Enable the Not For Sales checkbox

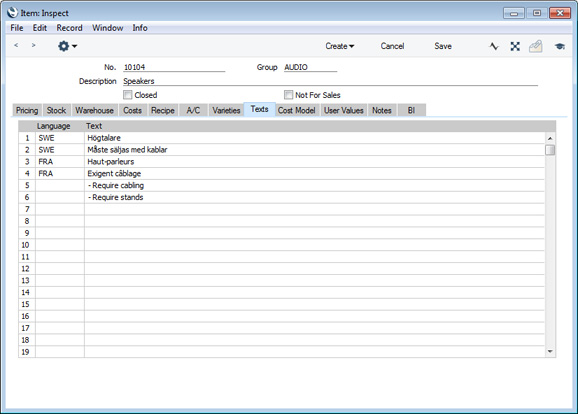288,95
